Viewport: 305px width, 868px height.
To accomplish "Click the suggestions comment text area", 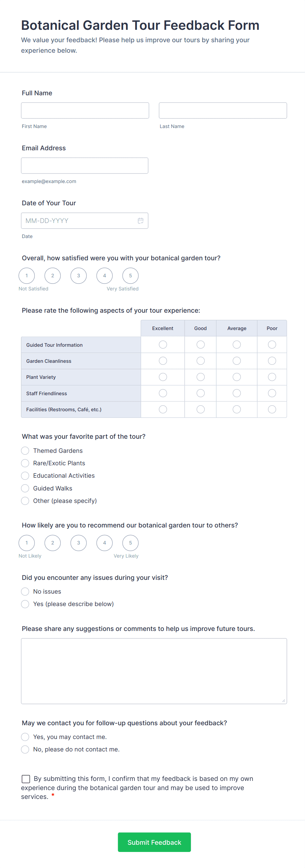I will point(154,671).
